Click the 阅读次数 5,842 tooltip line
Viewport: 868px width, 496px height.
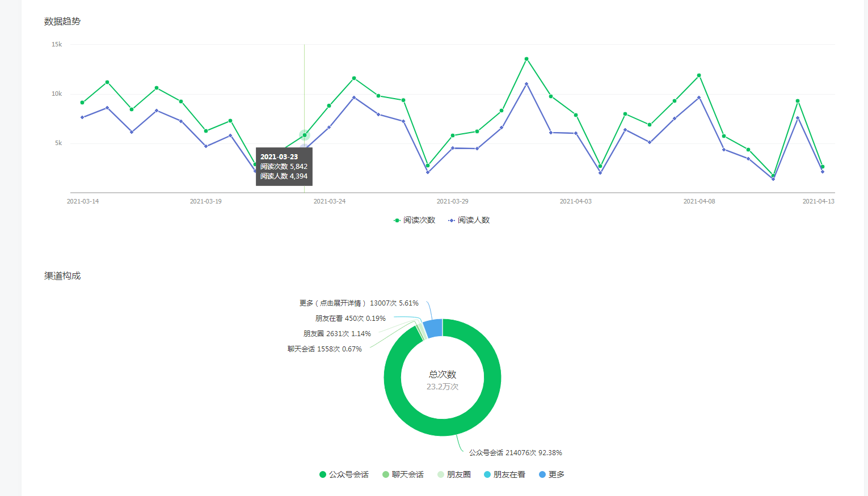[284, 167]
